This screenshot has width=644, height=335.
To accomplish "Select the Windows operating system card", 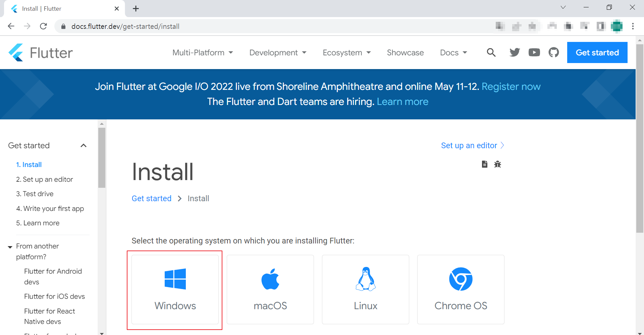I will click(x=175, y=289).
